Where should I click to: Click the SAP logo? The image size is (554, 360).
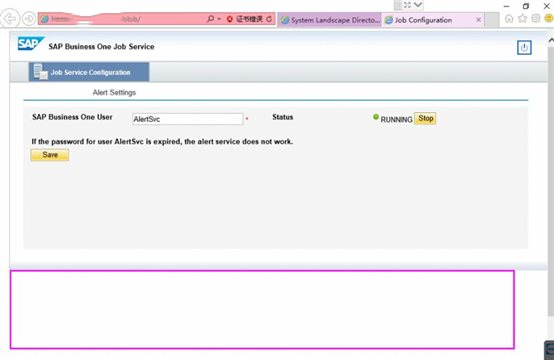coord(30,43)
